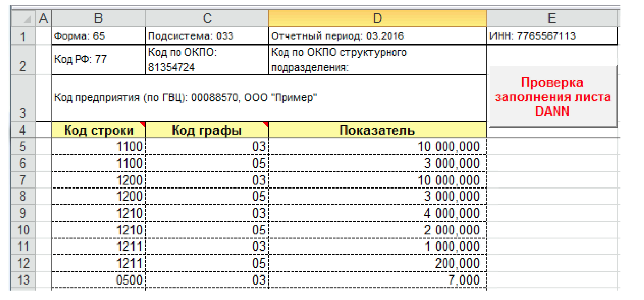Select the cell containing 200,000
This screenshot has height=300, width=644.
point(377,263)
